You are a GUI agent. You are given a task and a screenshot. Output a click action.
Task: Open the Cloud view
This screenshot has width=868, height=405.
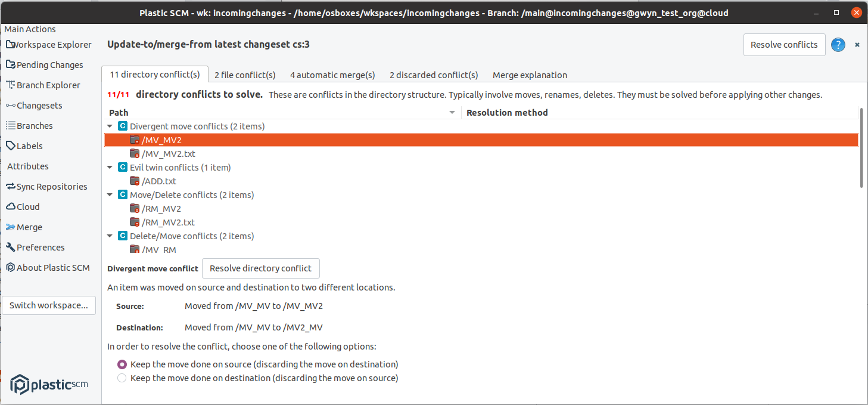tap(27, 206)
